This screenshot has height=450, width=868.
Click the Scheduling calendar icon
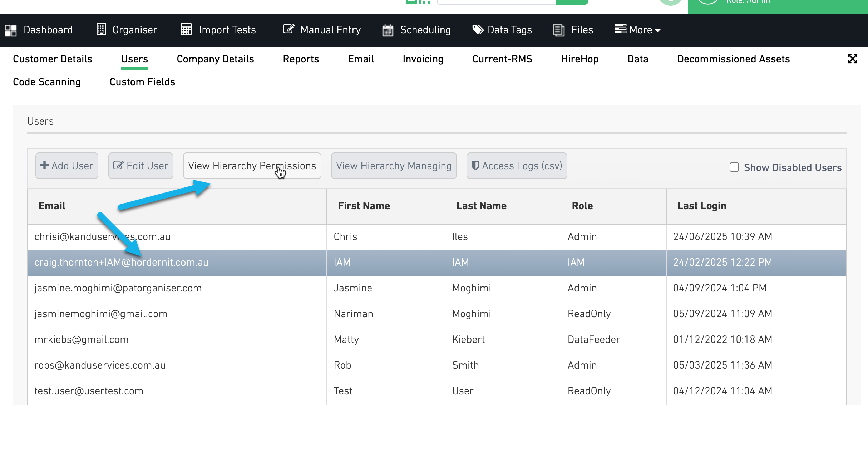tap(388, 30)
